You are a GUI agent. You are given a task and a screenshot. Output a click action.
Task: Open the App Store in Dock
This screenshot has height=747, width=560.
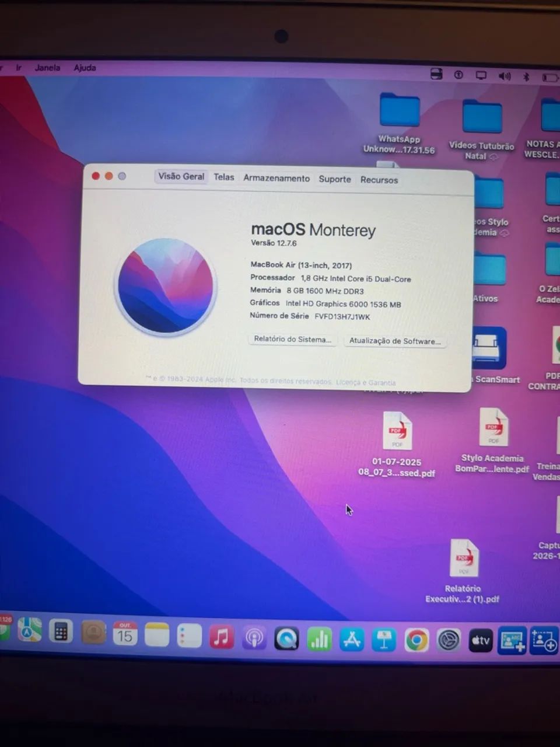[352, 640]
